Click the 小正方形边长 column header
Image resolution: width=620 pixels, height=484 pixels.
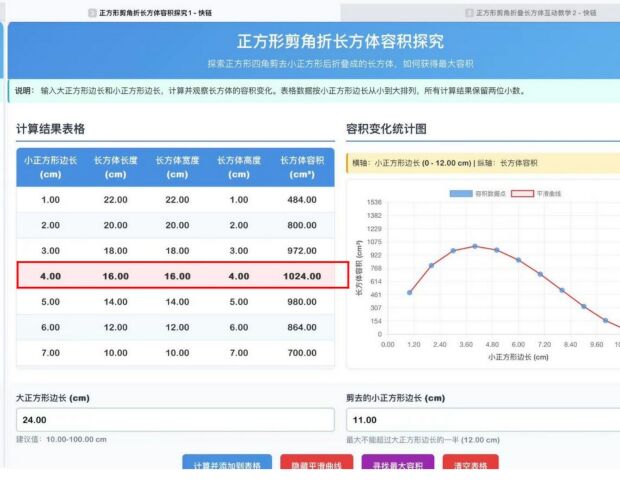pos(50,167)
